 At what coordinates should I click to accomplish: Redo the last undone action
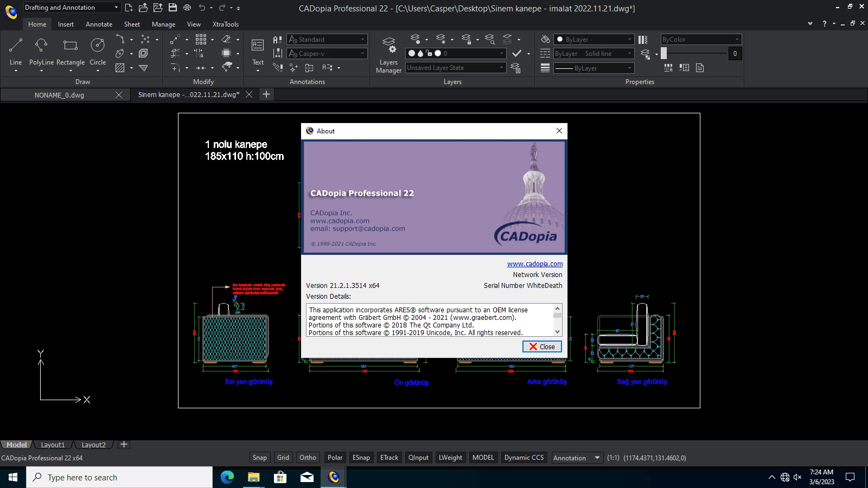tap(222, 8)
